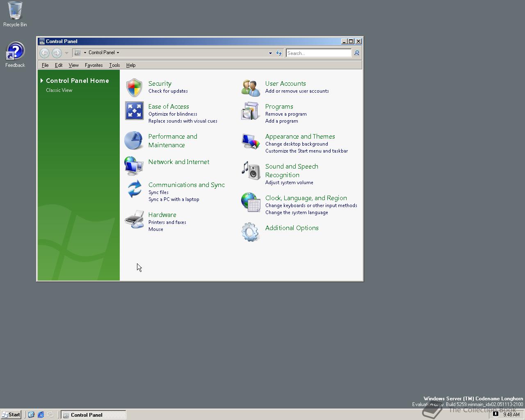Switch to Classic View
This screenshot has height=420, width=525.
tap(59, 90)
